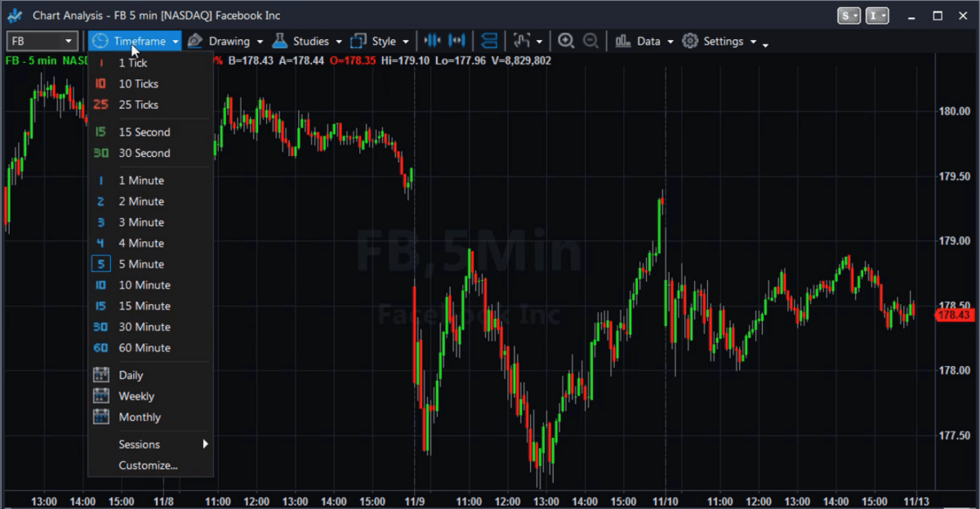
Task: Click the zoom in magnifier icon
Action: click(x=566, y=41)
